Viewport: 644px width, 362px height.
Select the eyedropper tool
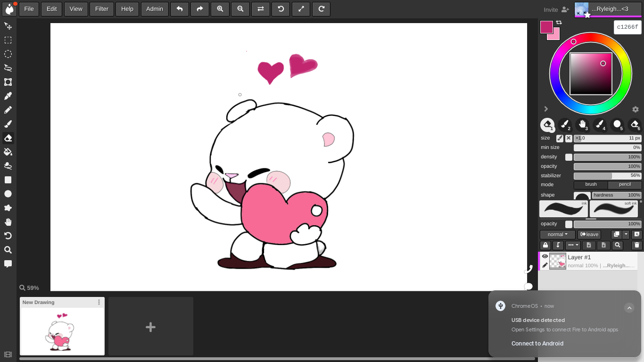point(8,96)
